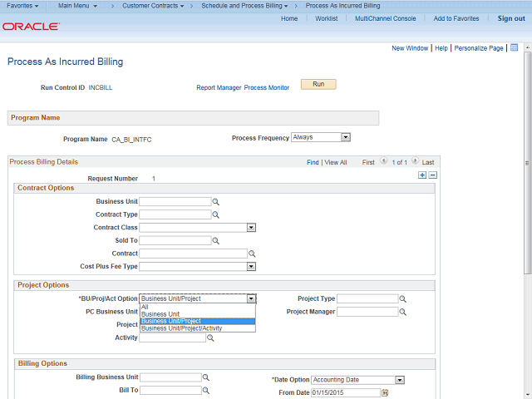Open the Date Option dropdown
This screenshot has height=399, width=532.
[400, 380]
